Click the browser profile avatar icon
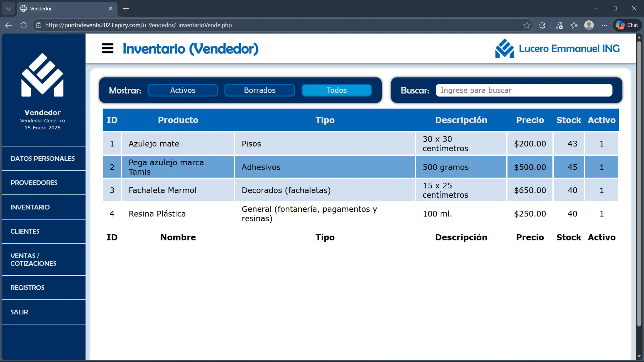Screen dimensions: 644x362 click(x=589, y=25)
